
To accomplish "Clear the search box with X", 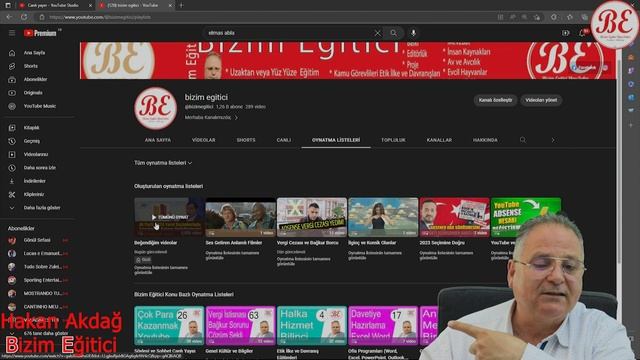I will click(x=378, y=33).
